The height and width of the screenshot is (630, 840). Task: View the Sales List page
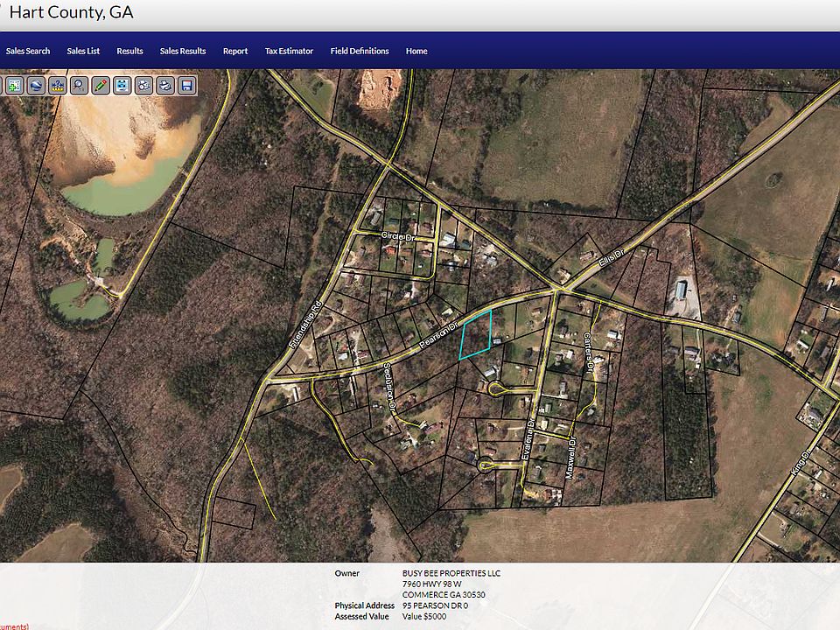coord(83,51)
